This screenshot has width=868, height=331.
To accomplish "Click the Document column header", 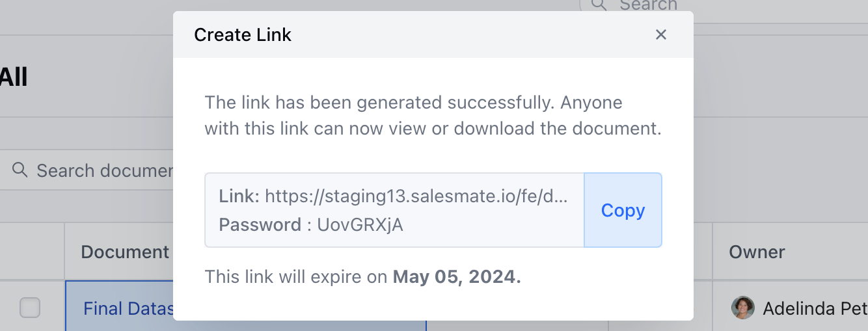I will (125, 252).
